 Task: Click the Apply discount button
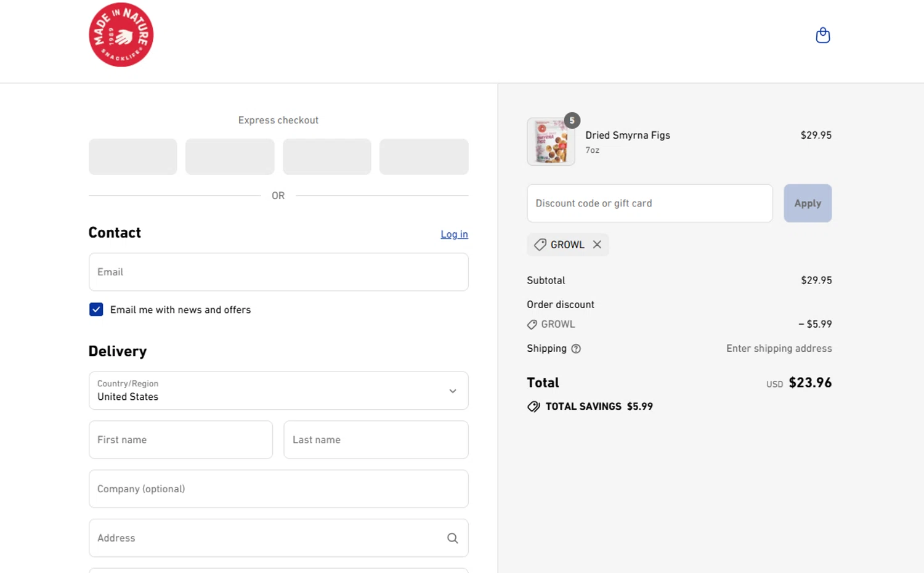pos(808,203)
